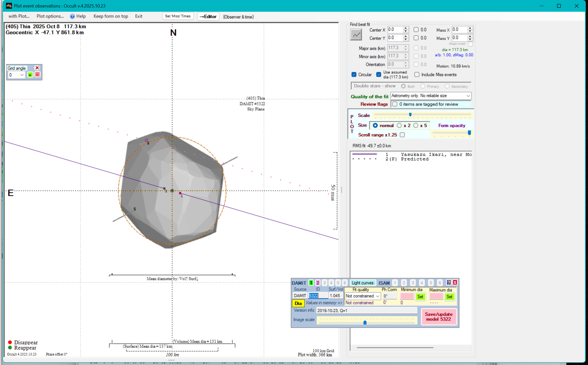Image resolution: width=588 pixels, height=365 pixels.
Task: Expand the Grid angle value dropdown
Action: (x=22, y=75)
